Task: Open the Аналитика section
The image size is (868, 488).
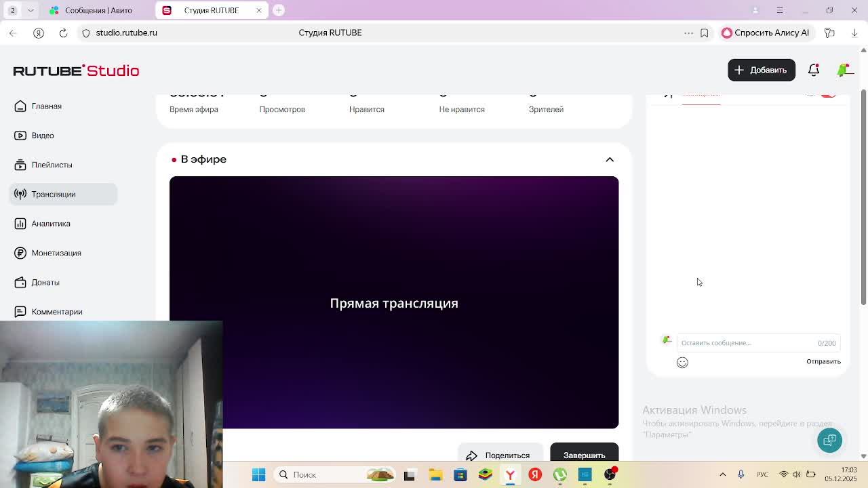Action: pos(51,224)
